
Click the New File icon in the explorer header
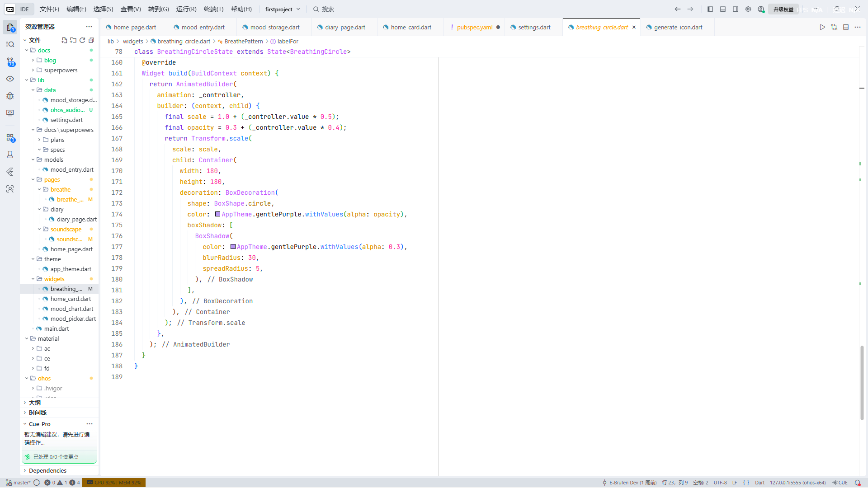pos(64,40)
